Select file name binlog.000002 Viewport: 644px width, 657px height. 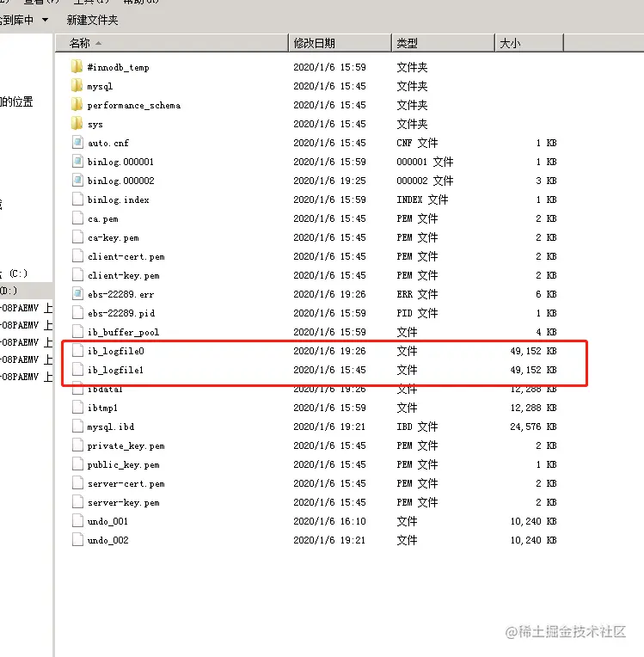(120, 181)
